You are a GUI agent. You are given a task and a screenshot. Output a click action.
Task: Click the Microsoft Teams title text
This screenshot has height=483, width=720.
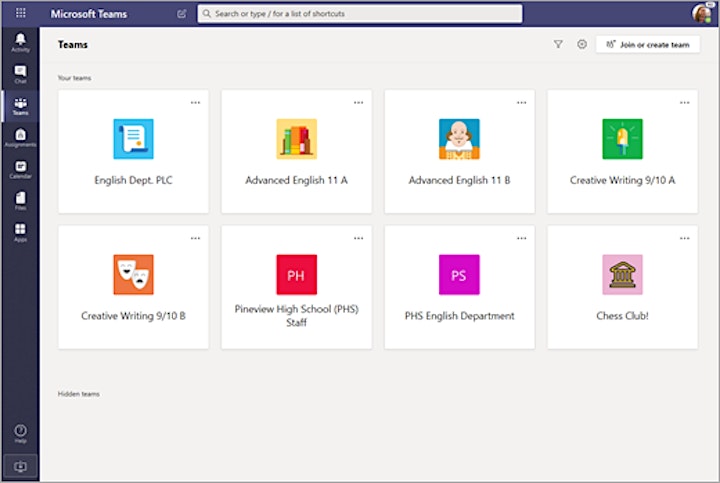point(89,14)
